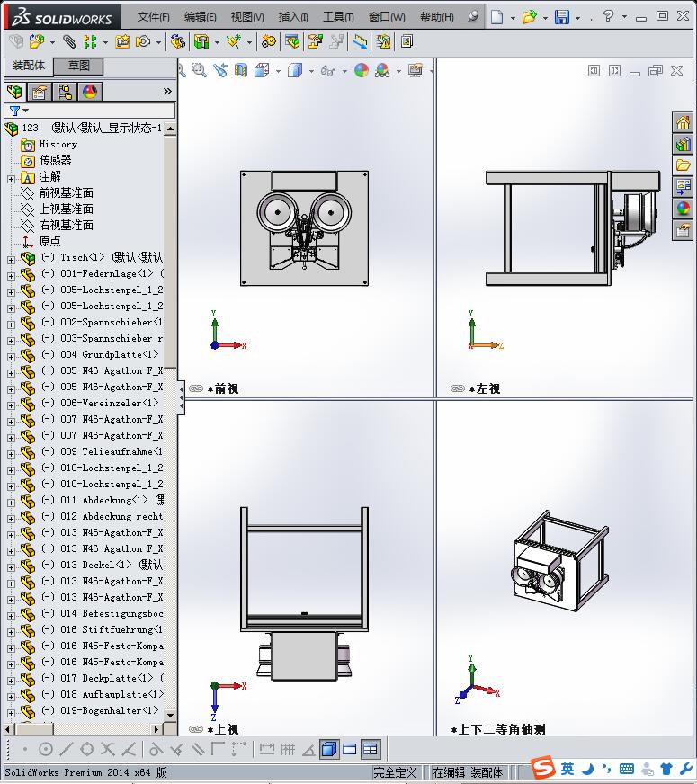
Task: Click the Apply Scene icon
Action: [x=382, y=70]
